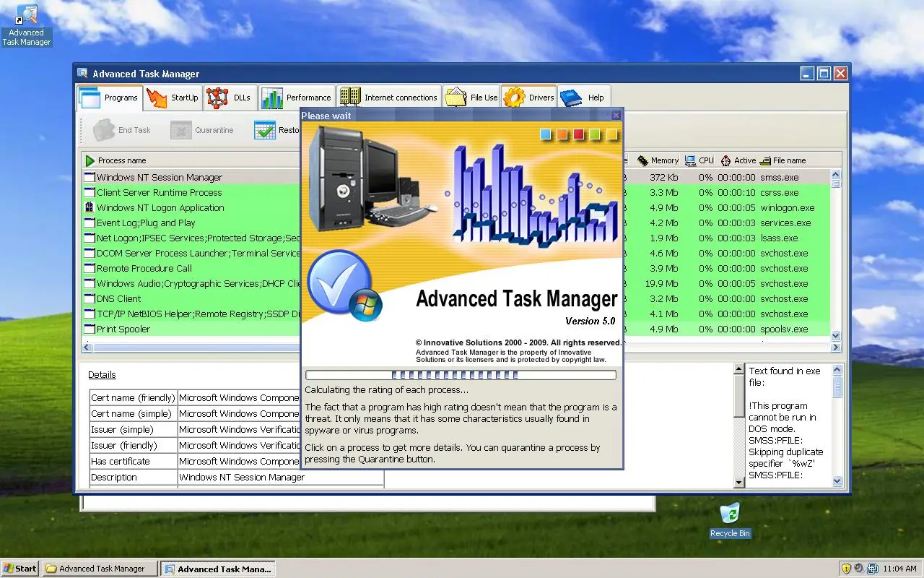The height and width of the screenshot is (578, 924).
Task: Select the DNS Client process row
Action: click(456, 298)
